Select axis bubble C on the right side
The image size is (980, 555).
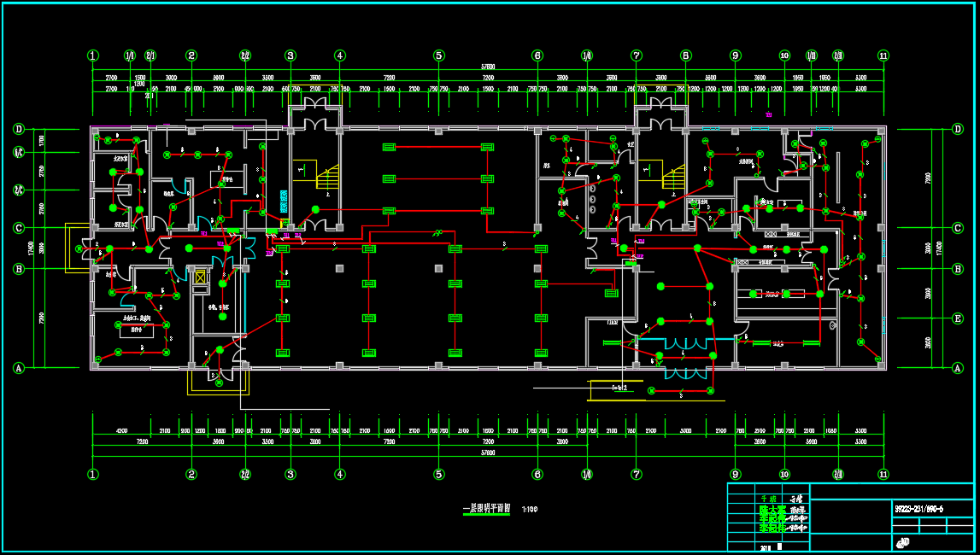(x=958, y=228)
